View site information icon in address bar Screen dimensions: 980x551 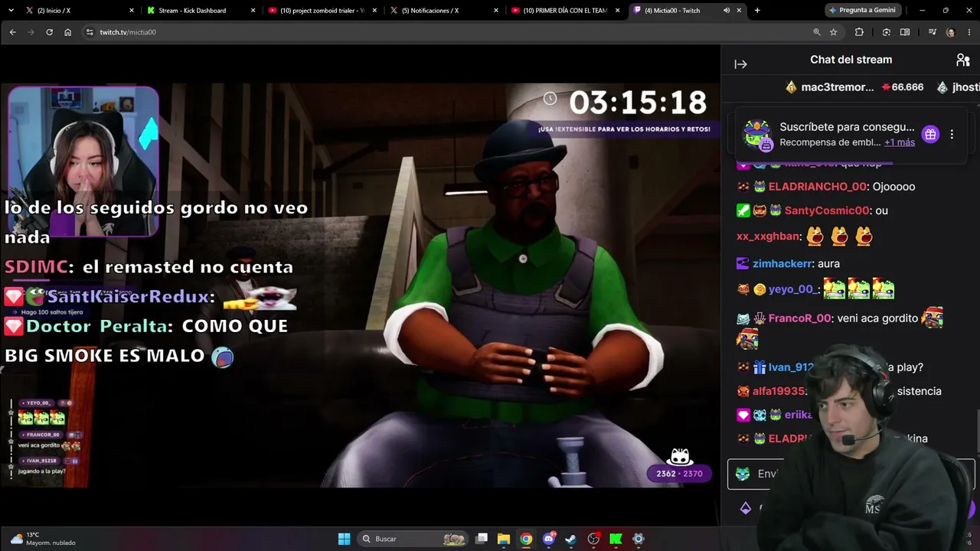pyautogui.click(x=90, y=32)
